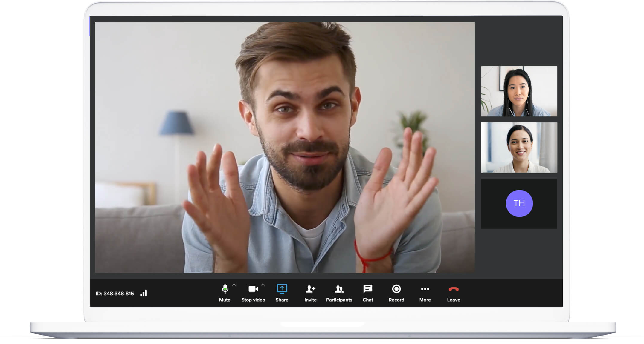This screenshot has width=644, height=344.
Task: Click the meeting ID 348-348-815
Action: point(115,293)
